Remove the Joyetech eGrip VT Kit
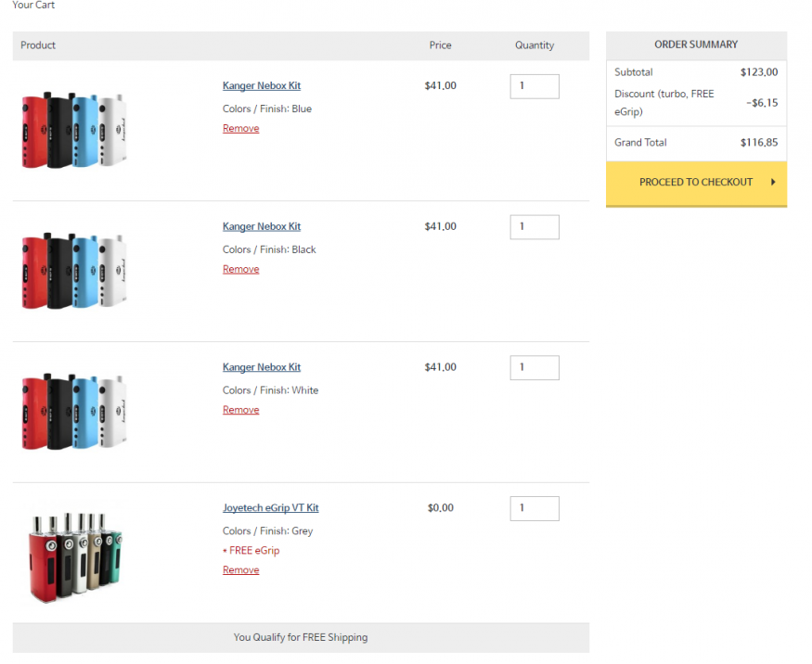Screen dimensions: 812x664 (x=240, y=571)
